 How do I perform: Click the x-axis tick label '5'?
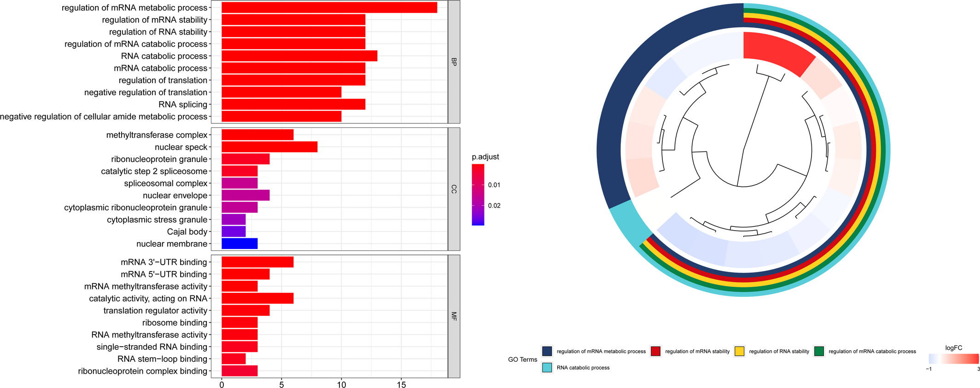click(x=281, y=384)
